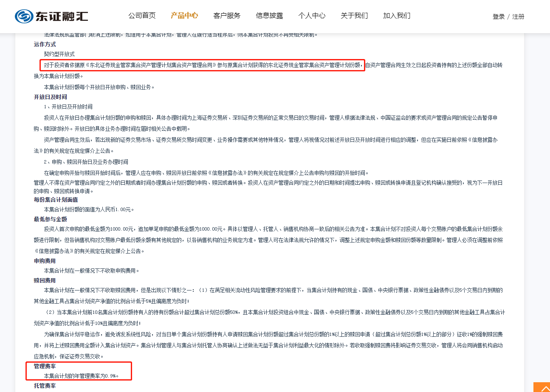This screenshot has height=392, width=550.
Task: Click the 运作方式 section heading
Action: [45, 44]
